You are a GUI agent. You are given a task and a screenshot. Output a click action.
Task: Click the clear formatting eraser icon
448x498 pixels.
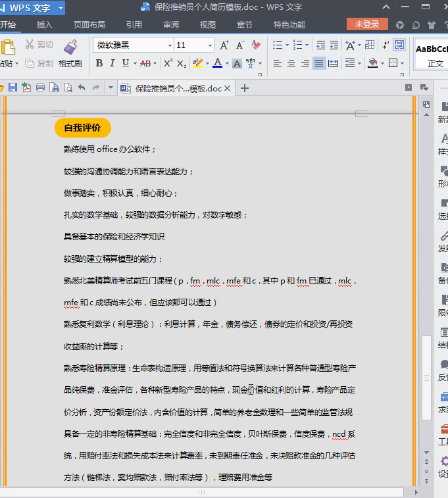tap(257, 45)
